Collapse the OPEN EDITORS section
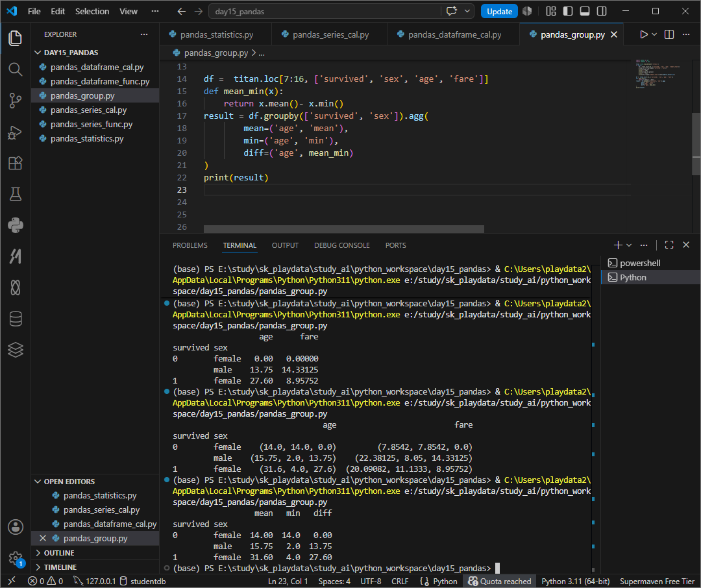Screen dimensions: 701x588 click(x=95, y=482)
